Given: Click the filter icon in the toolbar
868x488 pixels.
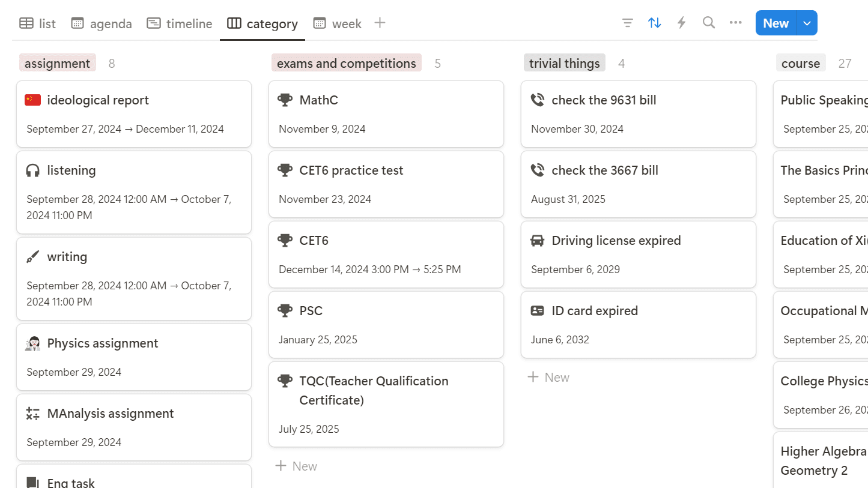Looking at the screenshot, I should point(628,23).
